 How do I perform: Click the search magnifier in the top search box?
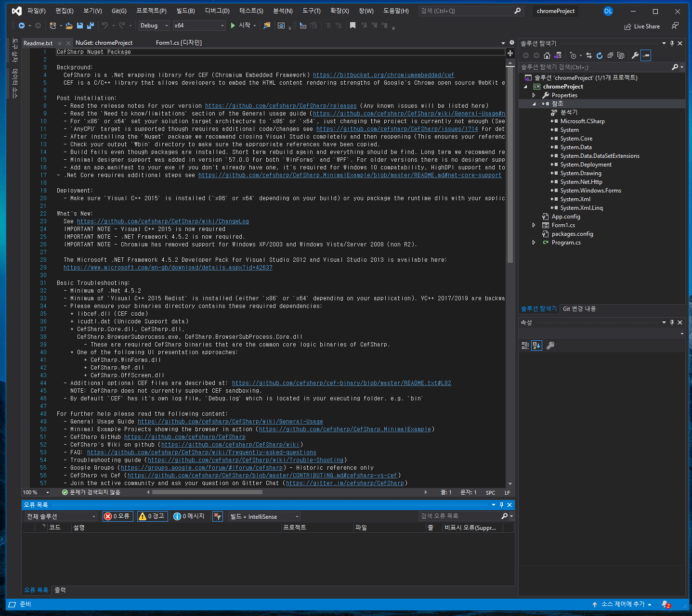[518, 11]
